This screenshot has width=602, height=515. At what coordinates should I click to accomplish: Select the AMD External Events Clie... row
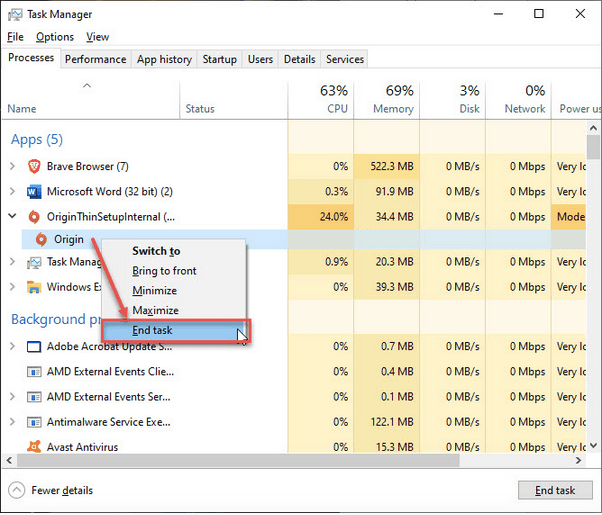click(x=294, y=372)
